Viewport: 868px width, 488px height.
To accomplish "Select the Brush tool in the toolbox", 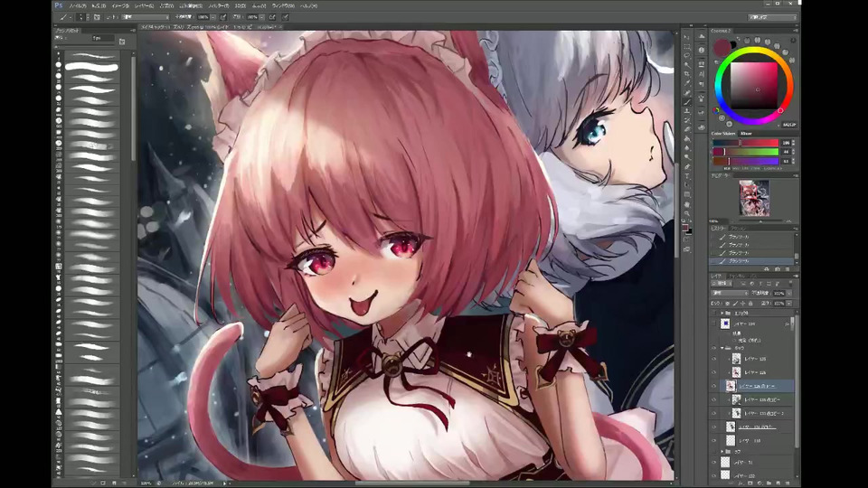I will pyautogui.click(x=687, y=102).
